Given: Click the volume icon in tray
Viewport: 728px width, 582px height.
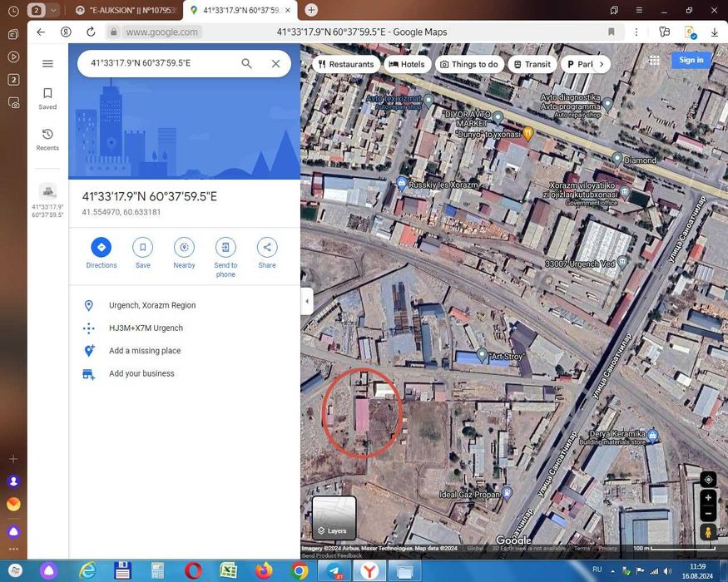Looking at the screenshot, I should pos(668,571).
